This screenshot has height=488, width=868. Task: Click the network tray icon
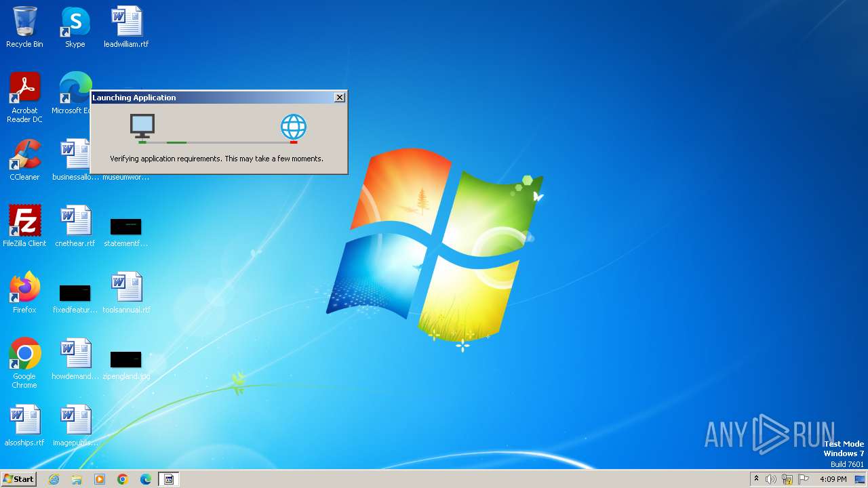(787, 479)
